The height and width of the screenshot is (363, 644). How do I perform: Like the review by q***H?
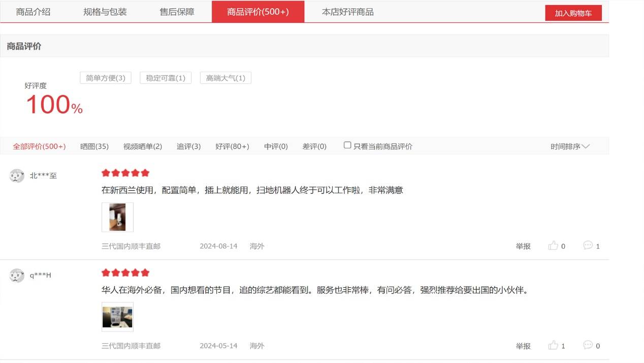[553, 346]
